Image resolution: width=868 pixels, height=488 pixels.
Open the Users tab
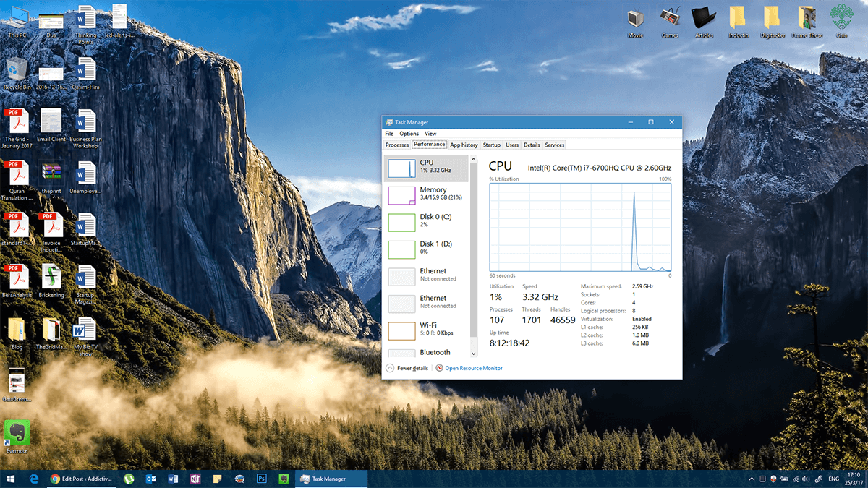click(x=512, y=145)
